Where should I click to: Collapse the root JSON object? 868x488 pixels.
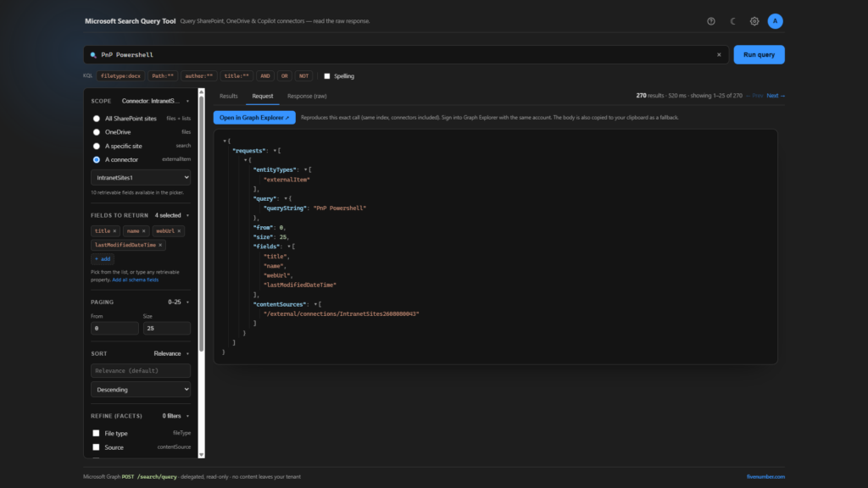point(224,141)
